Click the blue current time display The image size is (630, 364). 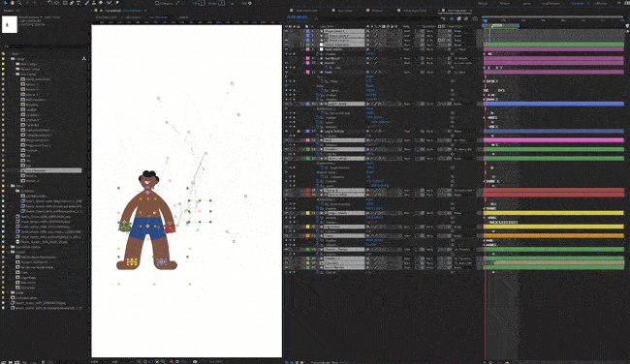(x=298, y=17)
